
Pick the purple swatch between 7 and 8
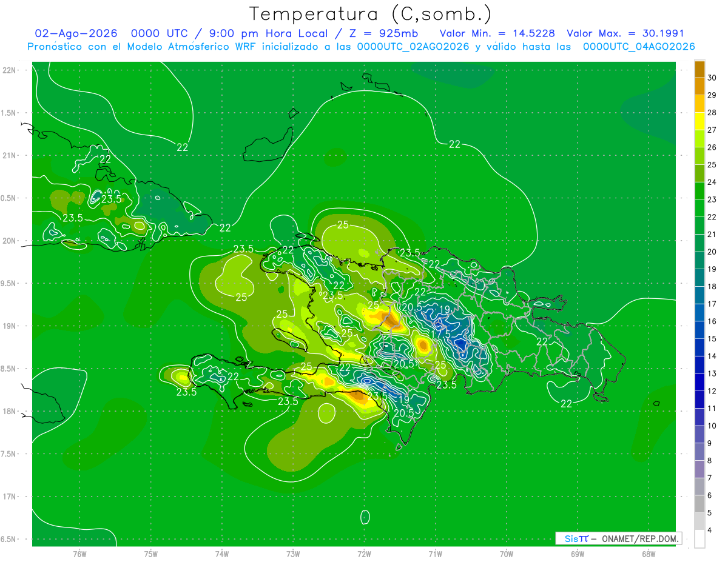click(x=699, y=469)
